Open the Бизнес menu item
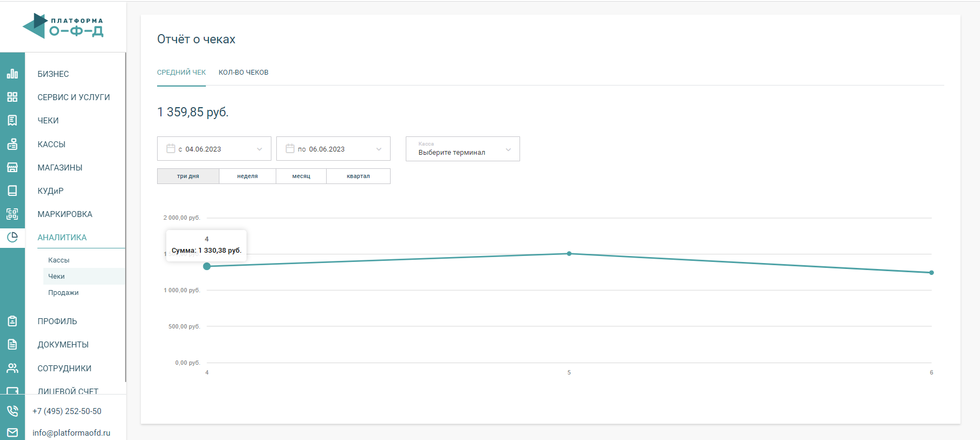 click(53, 74)
